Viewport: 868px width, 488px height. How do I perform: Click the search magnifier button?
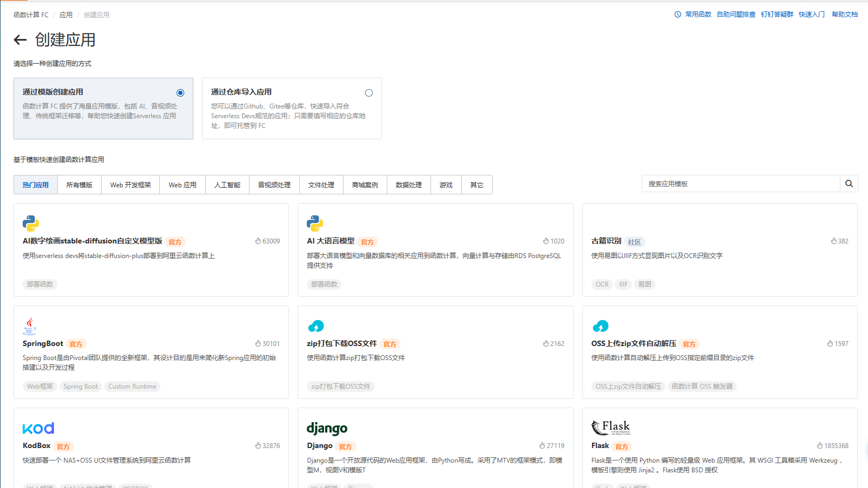(x=849, y=184)
